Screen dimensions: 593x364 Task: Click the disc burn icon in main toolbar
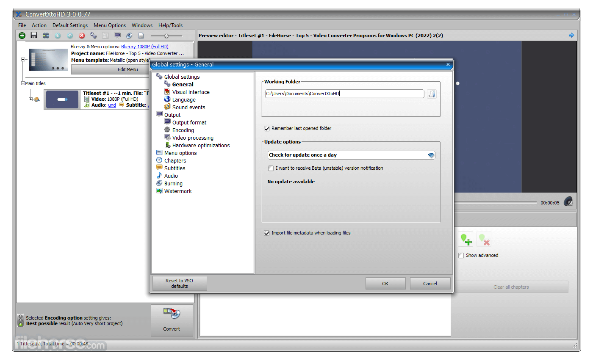pyautogui.click(x=129, y=36)
